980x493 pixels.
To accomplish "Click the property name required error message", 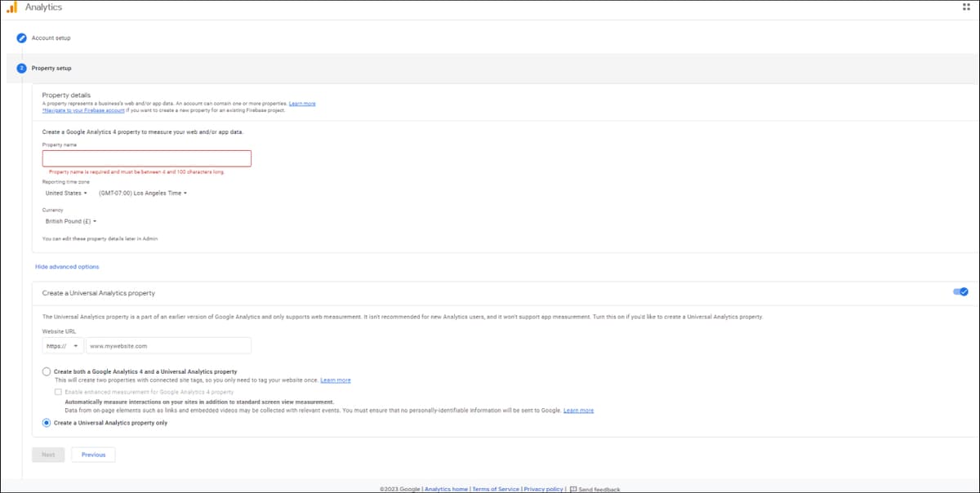I will coord(136,172).
